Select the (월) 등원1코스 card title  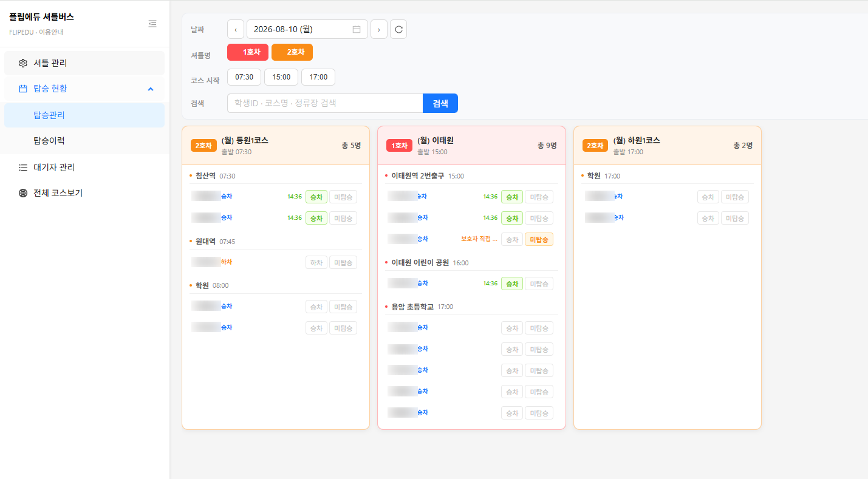[x=245, y=140]
